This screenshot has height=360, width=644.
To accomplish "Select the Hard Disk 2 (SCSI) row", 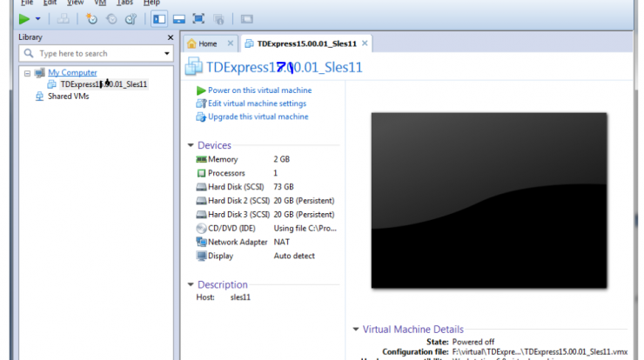I will [266, 201].
